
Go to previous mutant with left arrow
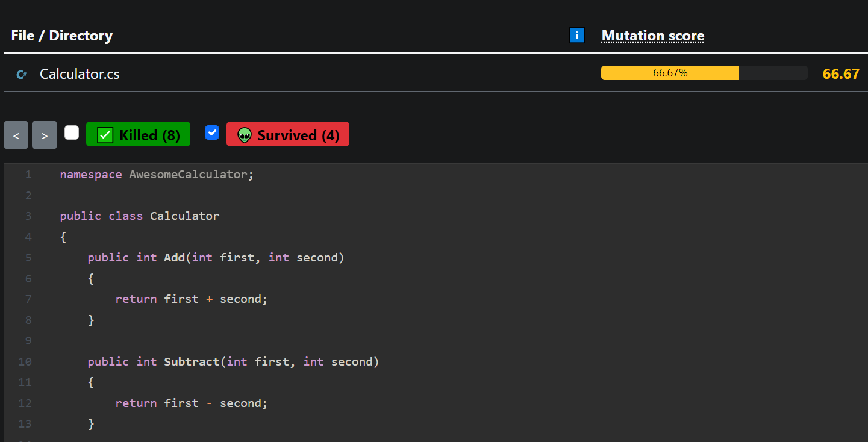16,135
